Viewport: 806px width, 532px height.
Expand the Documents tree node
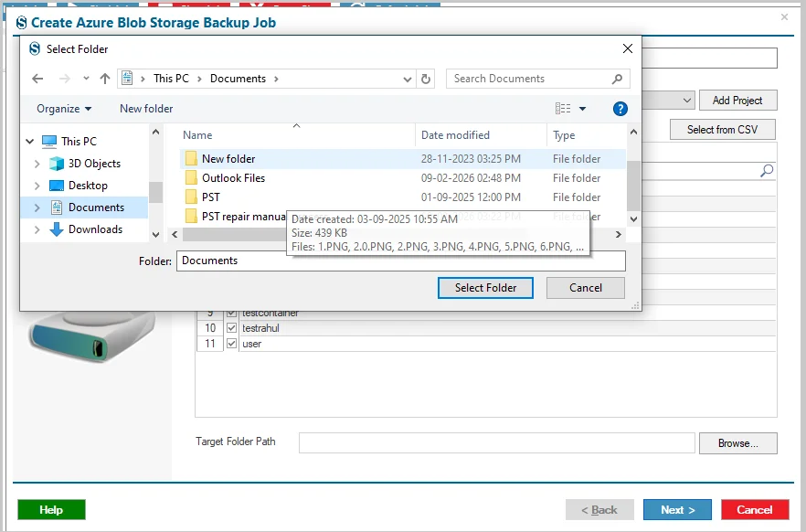pyautogui.click(x=37, y=207)
